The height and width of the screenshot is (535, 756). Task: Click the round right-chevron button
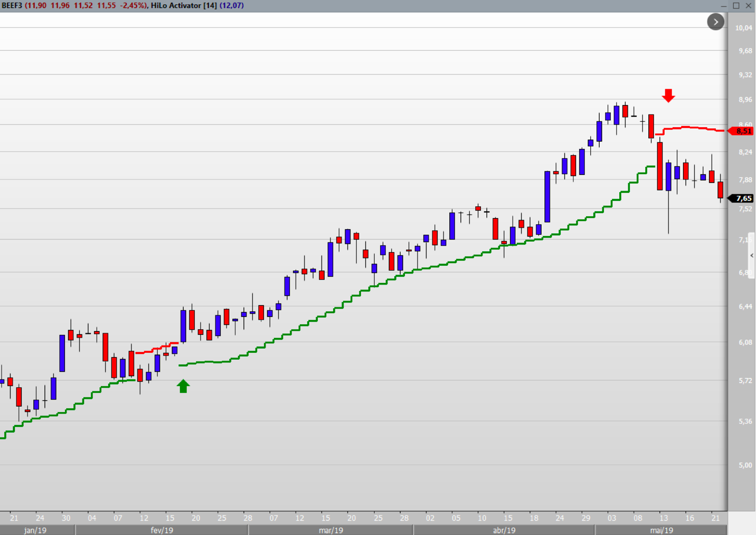[x=715, y=22]
